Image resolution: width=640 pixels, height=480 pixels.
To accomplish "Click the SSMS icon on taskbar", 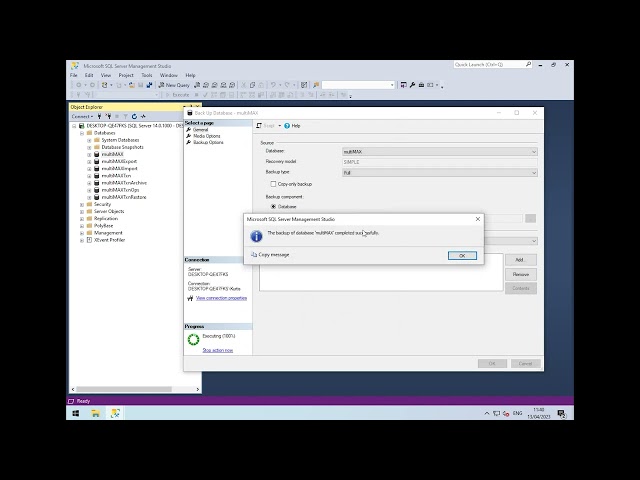I will [116, 413].
